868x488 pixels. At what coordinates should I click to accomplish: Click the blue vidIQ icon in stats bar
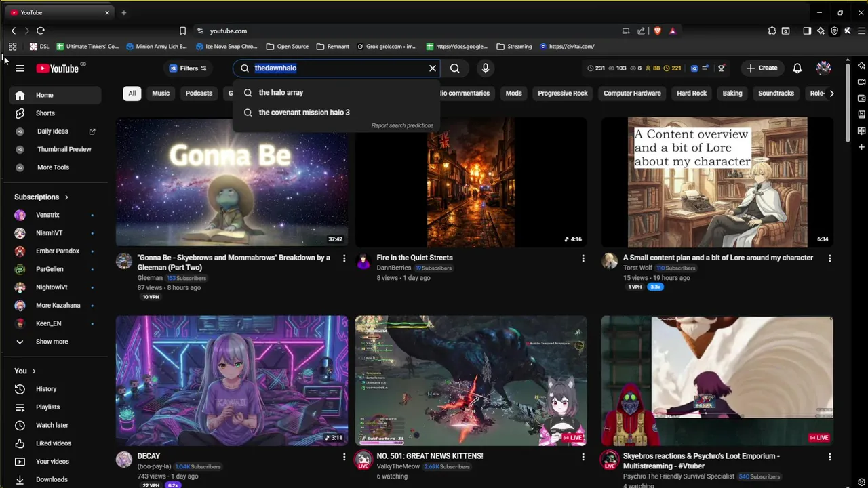694,68
